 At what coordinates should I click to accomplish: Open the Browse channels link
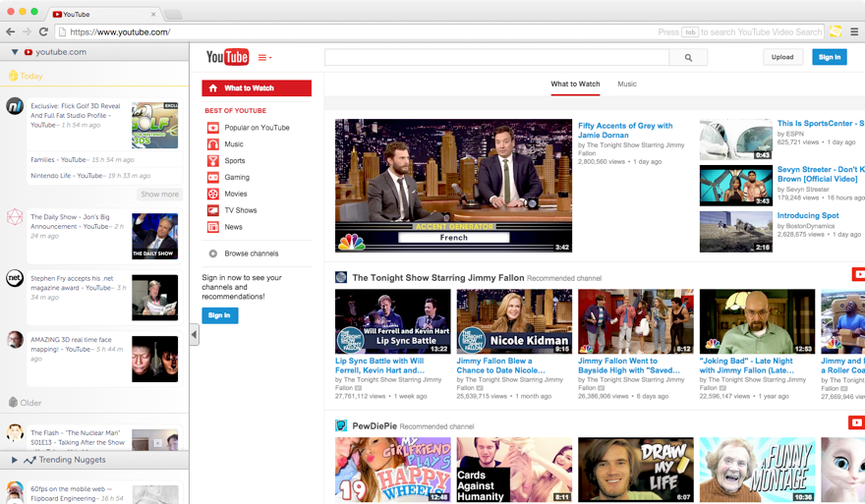(x=252, y=253)
